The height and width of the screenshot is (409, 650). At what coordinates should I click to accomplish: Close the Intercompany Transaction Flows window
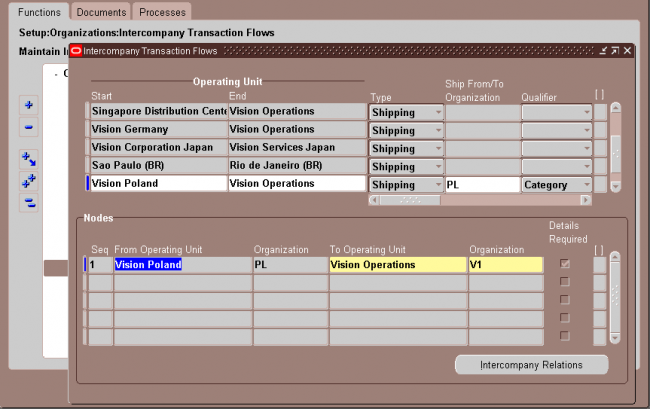(x=627, y=51)
